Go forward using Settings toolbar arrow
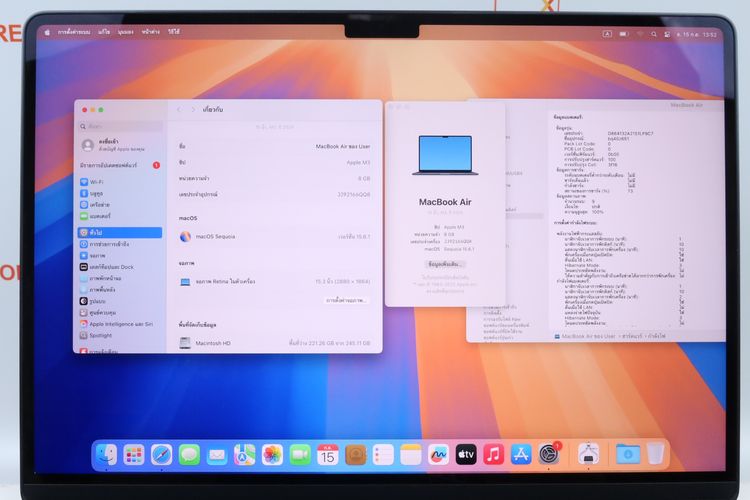The width and height of the screenshot is (750, 500). (193, 110)
